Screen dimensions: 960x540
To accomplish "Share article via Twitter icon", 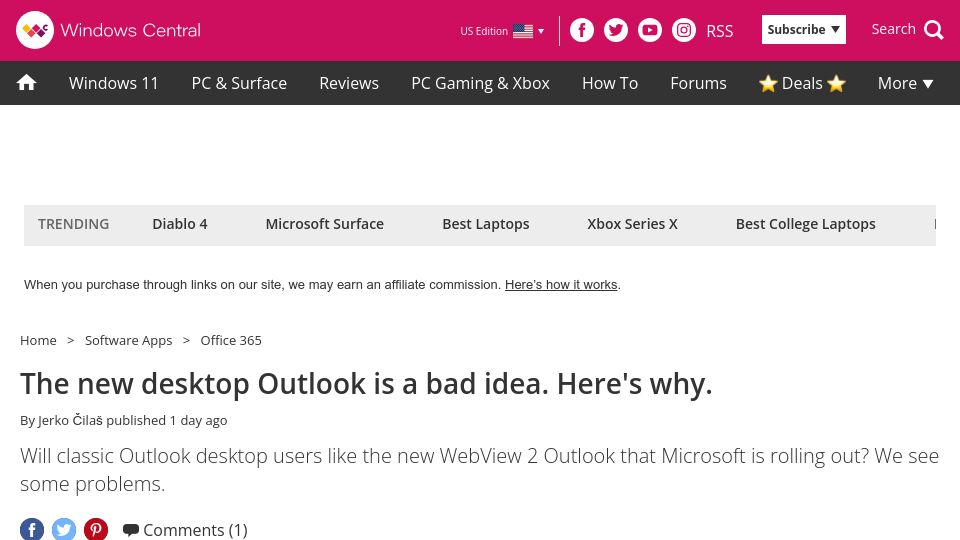I will [x=64, y=530].
